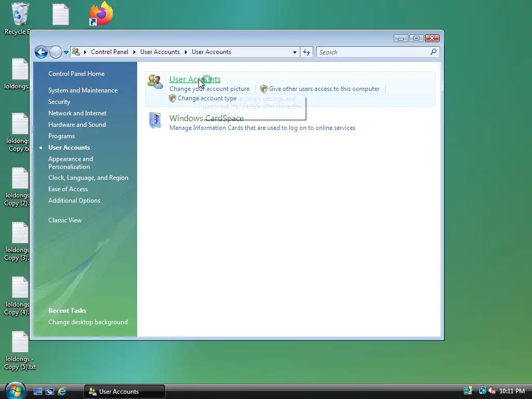Open the Programs category
This screenshot has height=399, width=532.
point(61,136)
